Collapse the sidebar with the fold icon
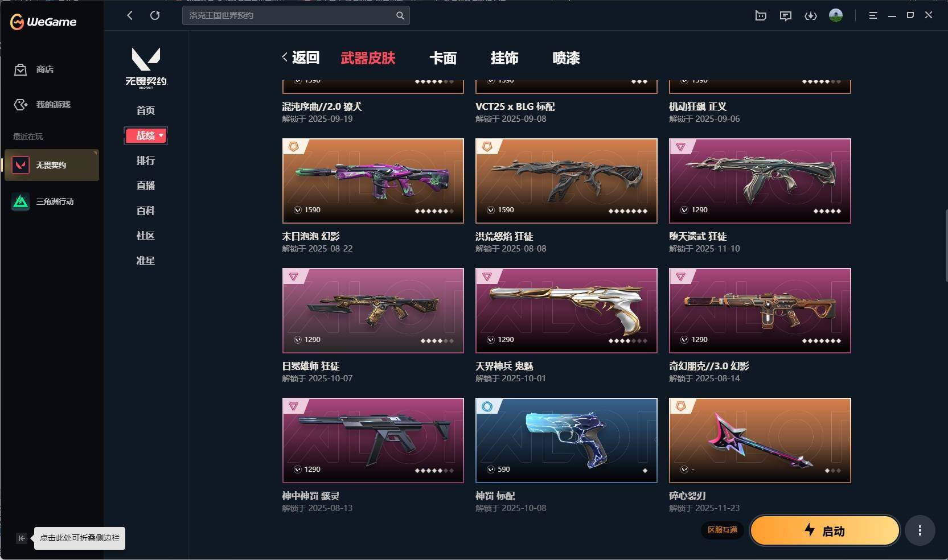Screen dimensions: 948x560 pyautogui.click(x=21, y=538)
